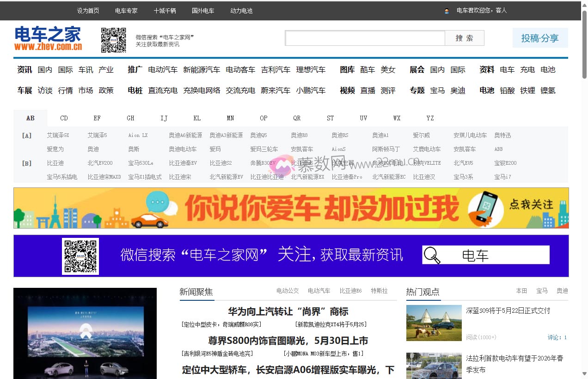Open the 比亚迪 brand link
The image size is (588, 379).
(x=55, y=163)
